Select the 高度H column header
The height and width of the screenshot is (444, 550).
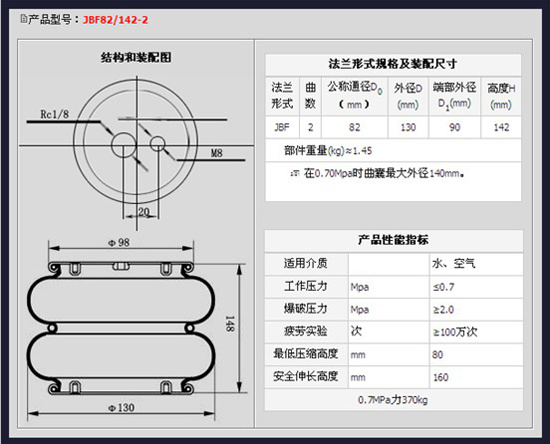click(x=501, y=96)
